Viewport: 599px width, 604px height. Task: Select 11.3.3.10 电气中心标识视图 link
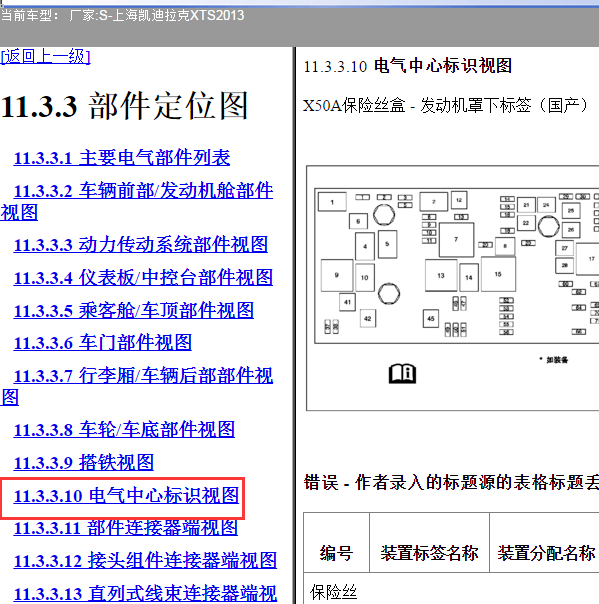pyautogui.click(x=126, y=495)
